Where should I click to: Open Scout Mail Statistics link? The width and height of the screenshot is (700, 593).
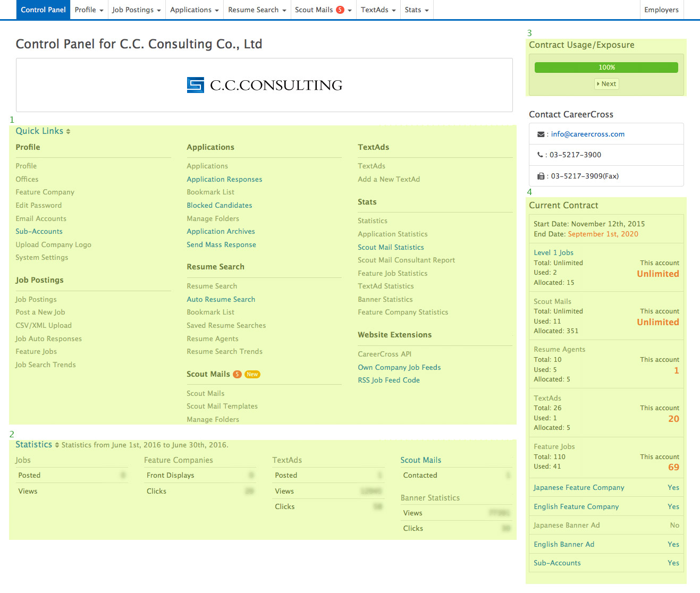391,248
